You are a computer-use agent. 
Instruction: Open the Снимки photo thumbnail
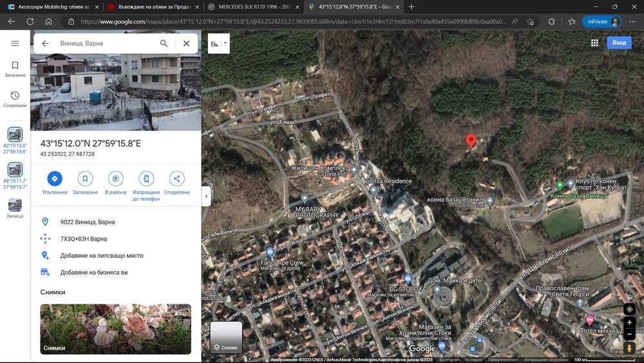115,329
